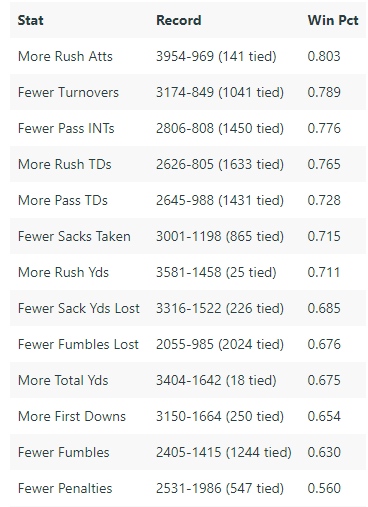Click the More Rush Yds label
The height and width of the screenshot is (507, 368).
(63, 272)
